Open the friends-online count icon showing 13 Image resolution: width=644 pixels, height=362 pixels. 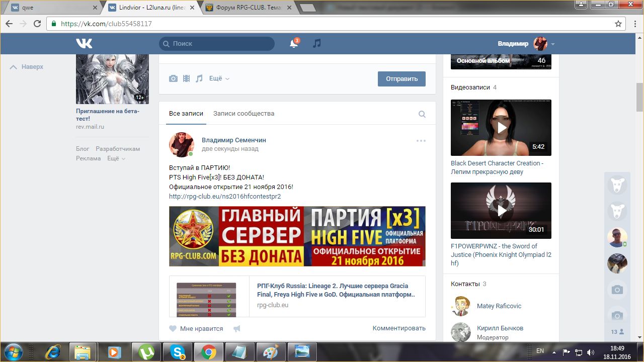pyautogui.click(x=617, y=332)
